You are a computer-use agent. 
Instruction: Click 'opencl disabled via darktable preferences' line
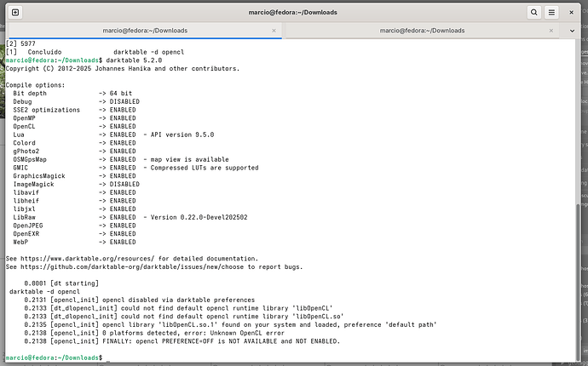coord(140,300)
